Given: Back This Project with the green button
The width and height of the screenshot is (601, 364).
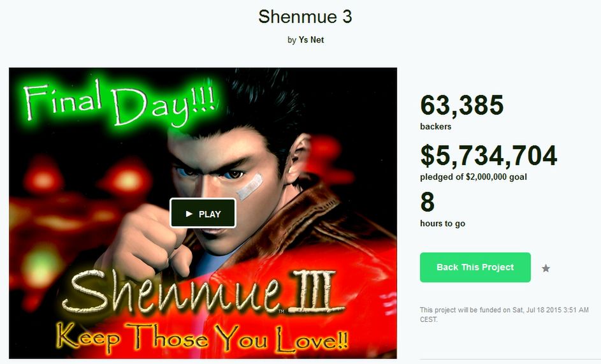Looking at the screenshot, I should tap(475, 267).
